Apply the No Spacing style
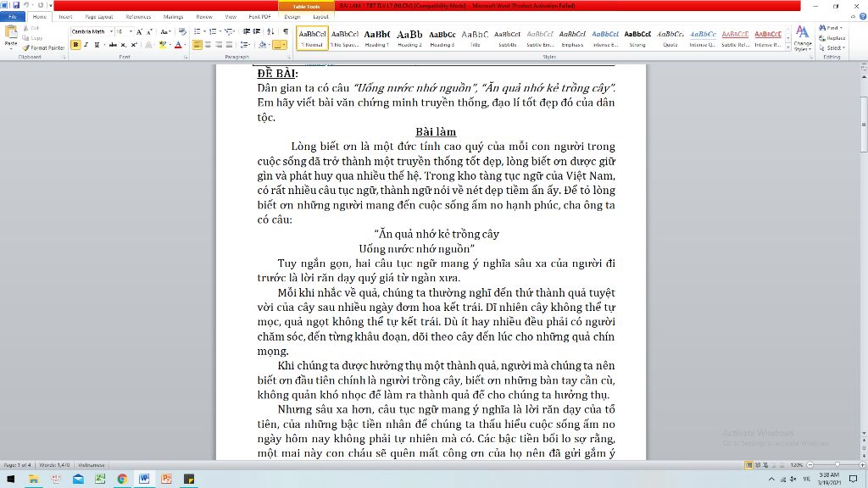This screenshot has width=868, height=488. click(345, 37)
